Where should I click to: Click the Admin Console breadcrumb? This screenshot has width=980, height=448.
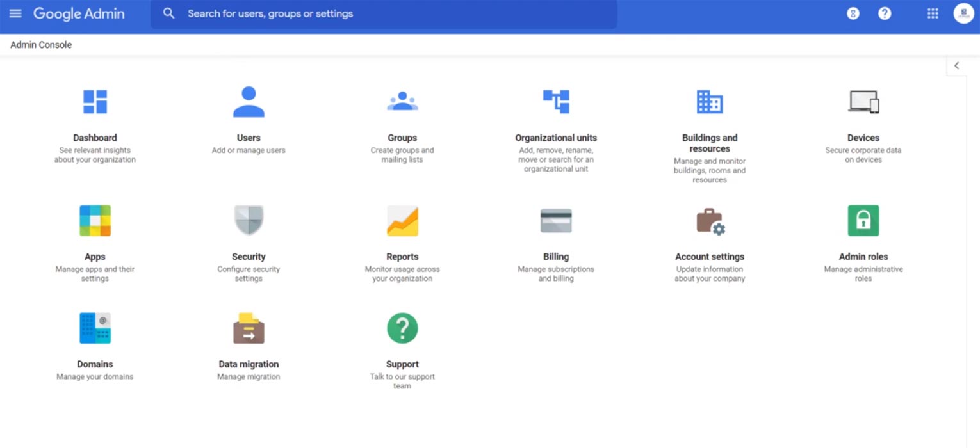click(41, 45)
